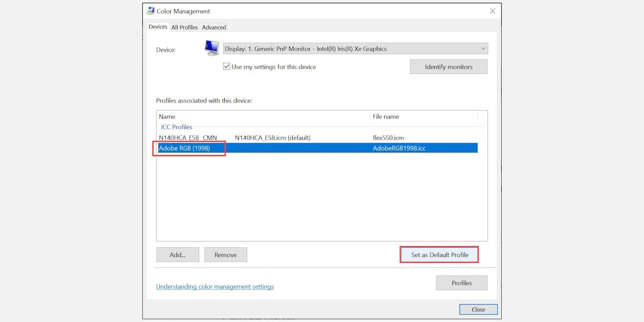Click the AdobeRGB1998.icc file name cell

[x=399, y=148]
